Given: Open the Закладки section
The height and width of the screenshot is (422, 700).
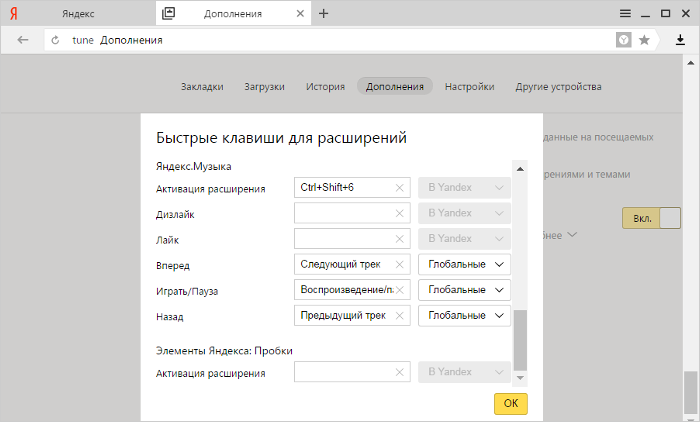Looking at the screenshot, I should [x=202, y=87].
